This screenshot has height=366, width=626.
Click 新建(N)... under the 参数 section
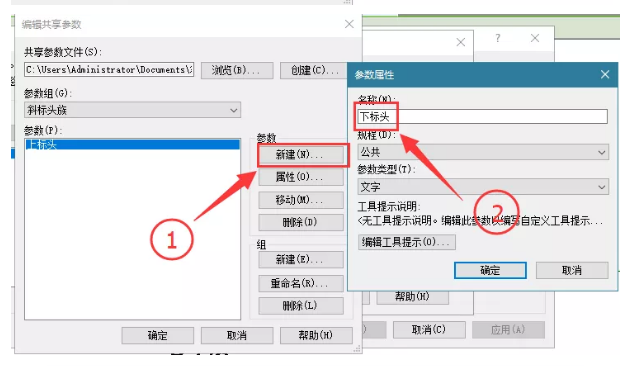tap(301, 154)
